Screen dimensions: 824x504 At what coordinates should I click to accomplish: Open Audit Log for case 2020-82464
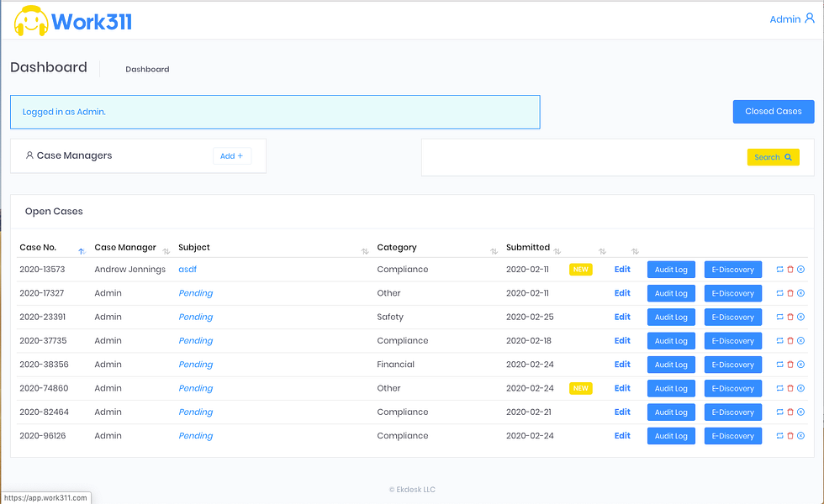(x=671, y=412)
